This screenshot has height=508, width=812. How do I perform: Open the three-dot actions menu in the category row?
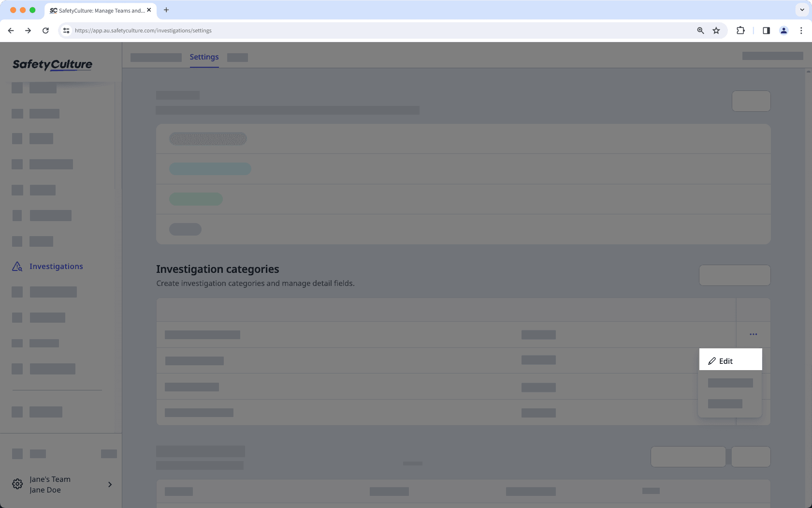point(753,334)
